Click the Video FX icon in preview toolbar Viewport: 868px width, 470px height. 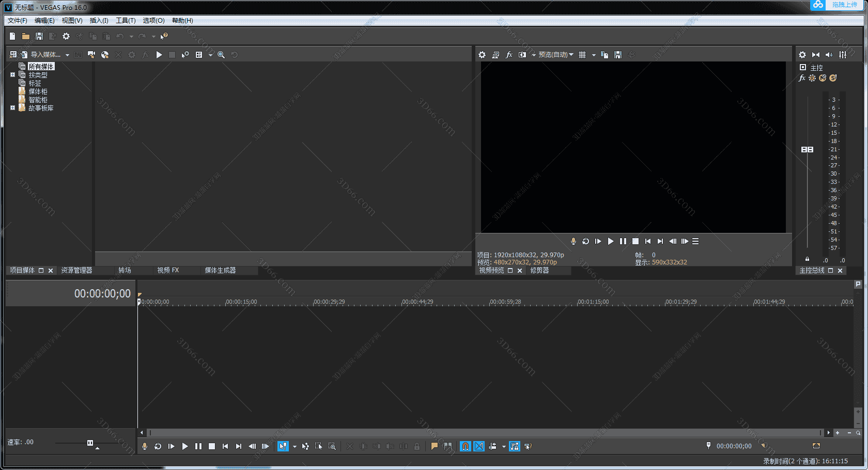[509, 55]
